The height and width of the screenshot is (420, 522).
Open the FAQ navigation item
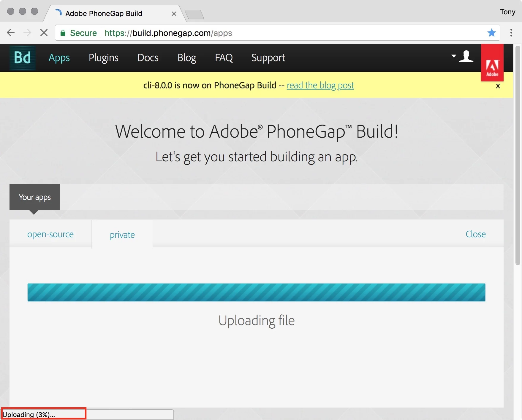tap(224, 58)
